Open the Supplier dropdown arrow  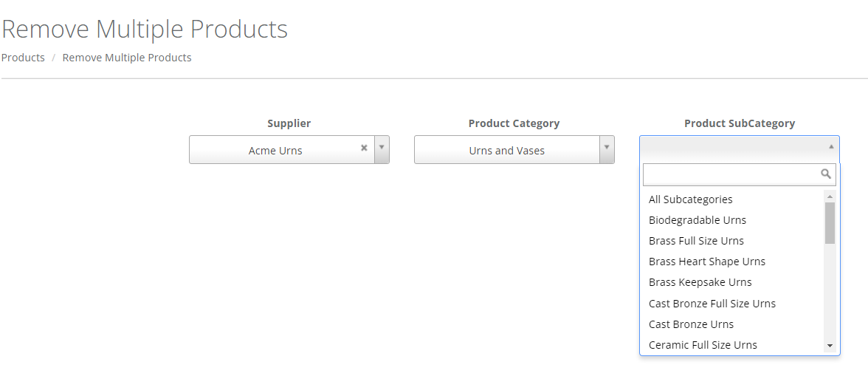[x=382, y=148]
